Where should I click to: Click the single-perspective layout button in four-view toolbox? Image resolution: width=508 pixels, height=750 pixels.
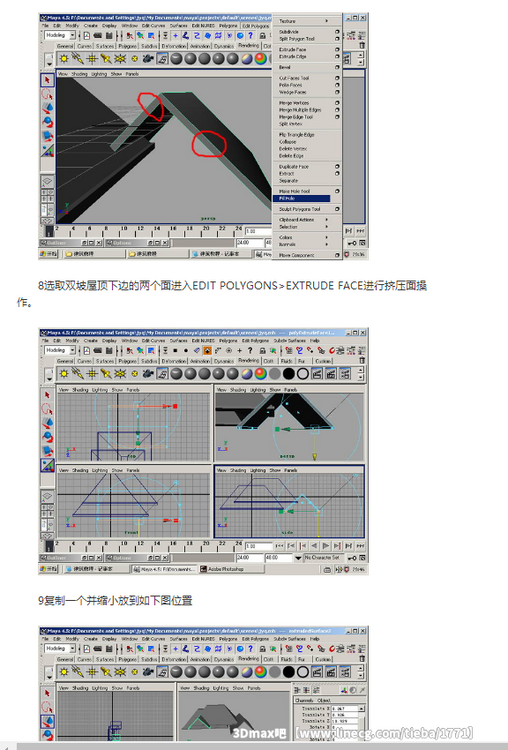(47, 496)
